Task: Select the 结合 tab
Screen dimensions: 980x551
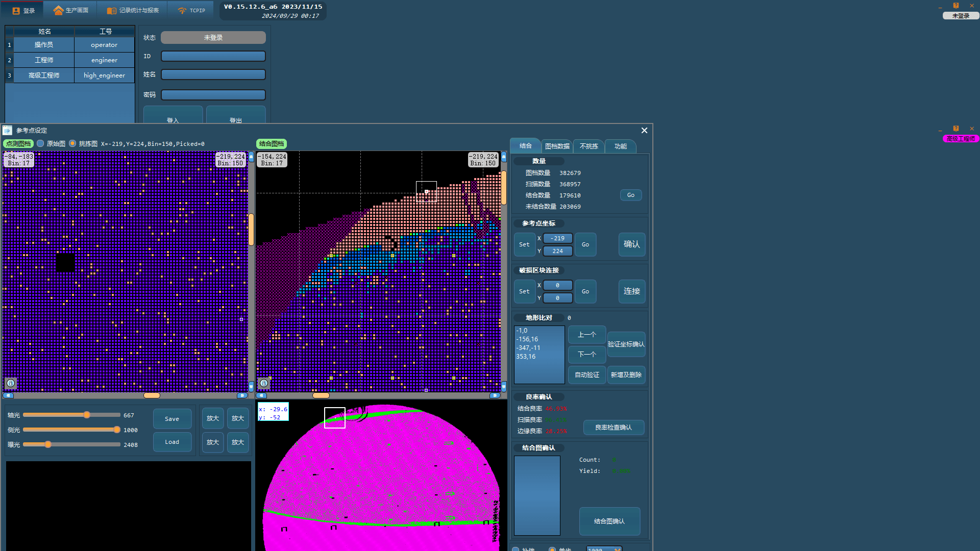Action: [525, 146]
